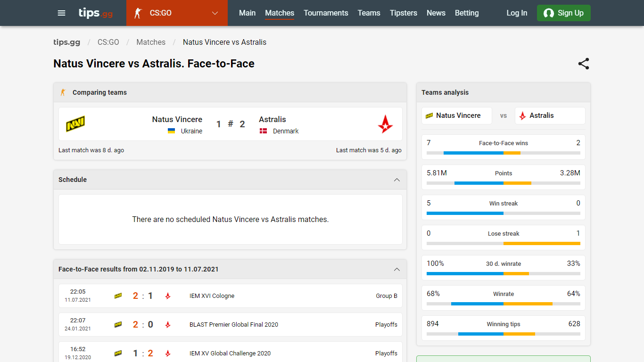Click the share icon
Viewport: 644px width, 362px height.
(584, 64)
